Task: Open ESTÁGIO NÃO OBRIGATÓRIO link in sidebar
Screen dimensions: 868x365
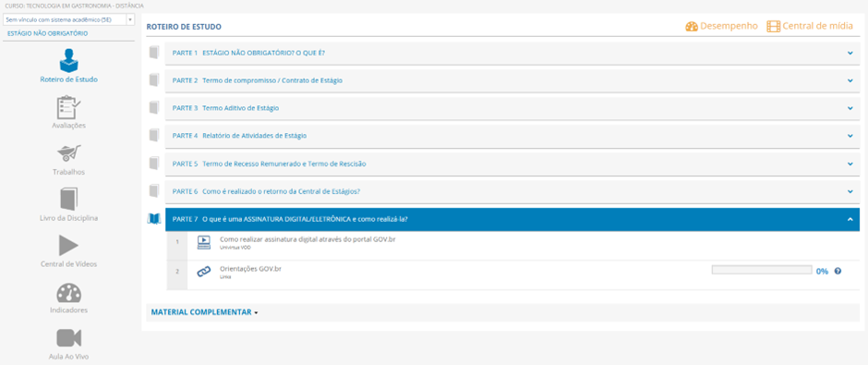Action: (x=47, y=34)
